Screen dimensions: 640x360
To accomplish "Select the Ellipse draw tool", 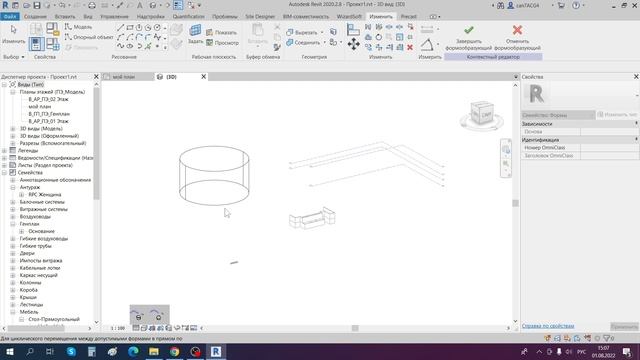I will (x=130, y=46).
